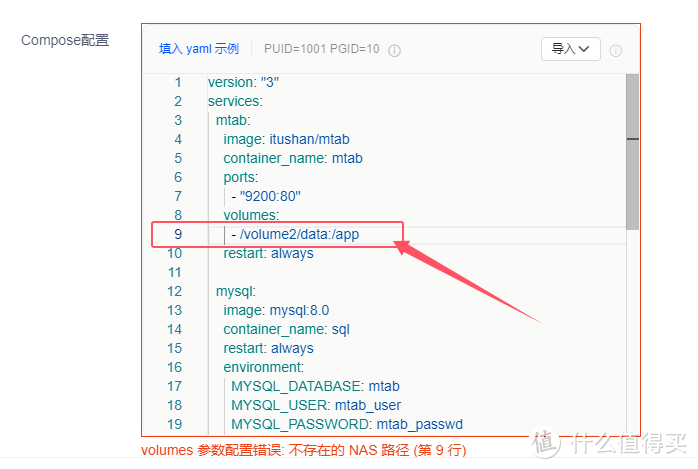This screenshot has height=469, width=698.
Task: Click the editor's vertical scrollbar thumb
Action: click(x=632, y=151)
